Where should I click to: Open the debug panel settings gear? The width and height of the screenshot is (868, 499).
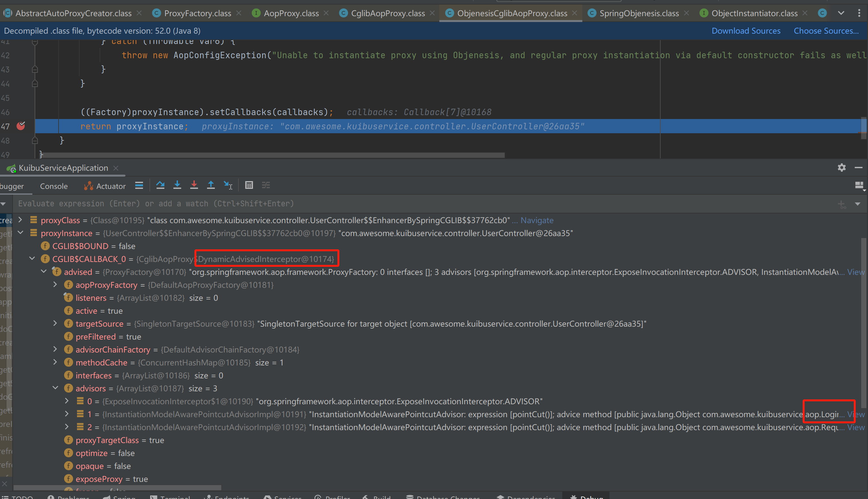[841, 168]
